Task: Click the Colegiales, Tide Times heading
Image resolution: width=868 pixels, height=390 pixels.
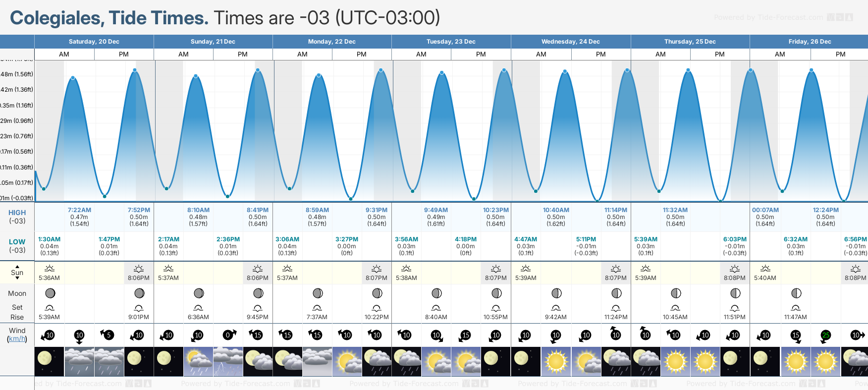Action: (109, 18)
